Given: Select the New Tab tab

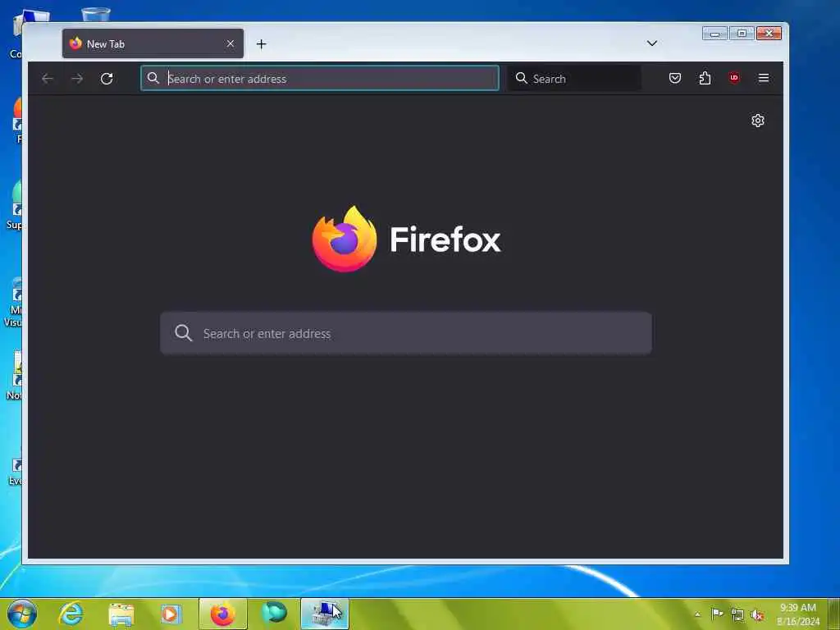Looking at the screenshot, I should (153, 44).
